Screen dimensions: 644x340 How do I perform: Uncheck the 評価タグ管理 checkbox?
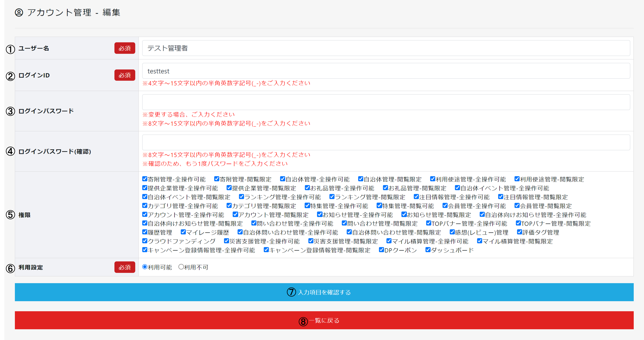point(519,232)
